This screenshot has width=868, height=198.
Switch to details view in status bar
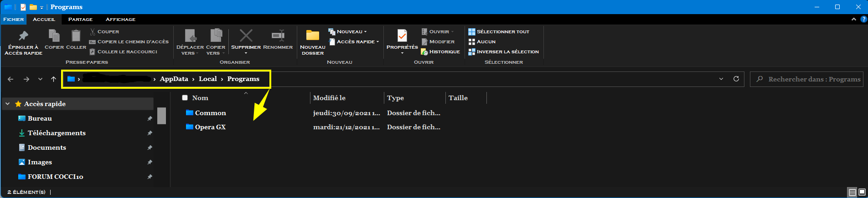(x=852, y=192)
